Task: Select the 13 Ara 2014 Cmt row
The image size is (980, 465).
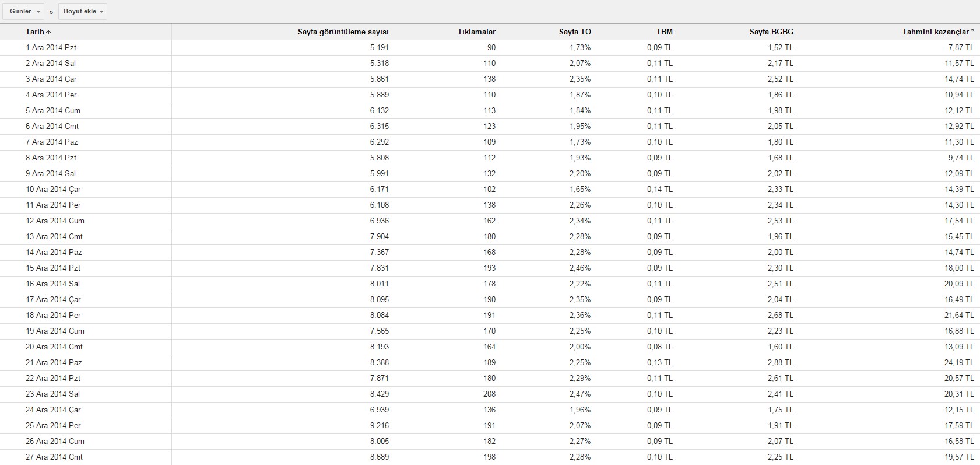Action: (x=490, y=237)
